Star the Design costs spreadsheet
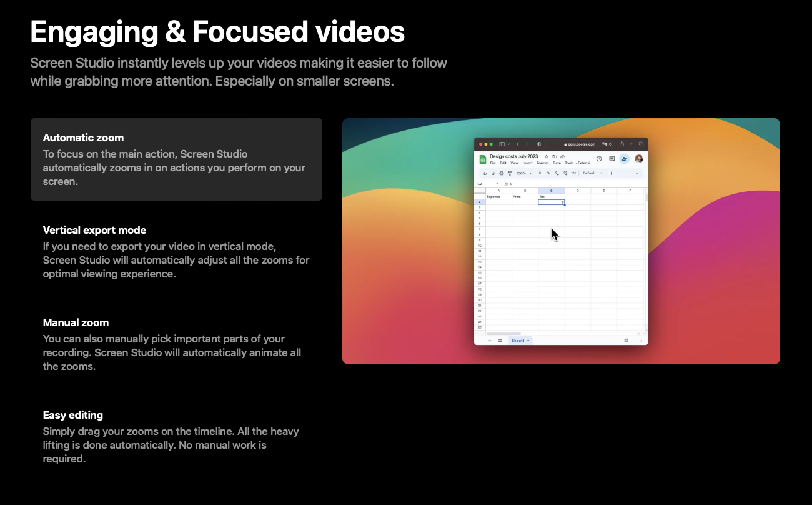Image resolution: width=812 pixels, height=505 pixels. [547, 156]
